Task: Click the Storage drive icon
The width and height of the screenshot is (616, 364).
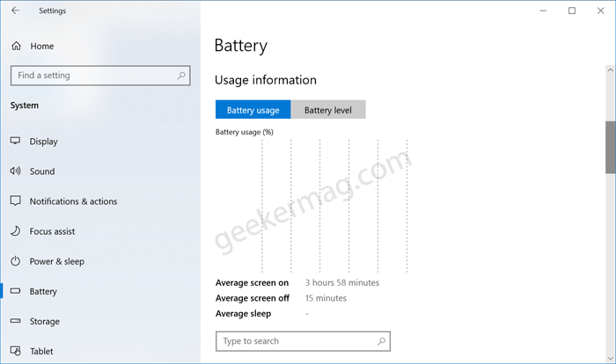Action: click(x=15, y=321)
